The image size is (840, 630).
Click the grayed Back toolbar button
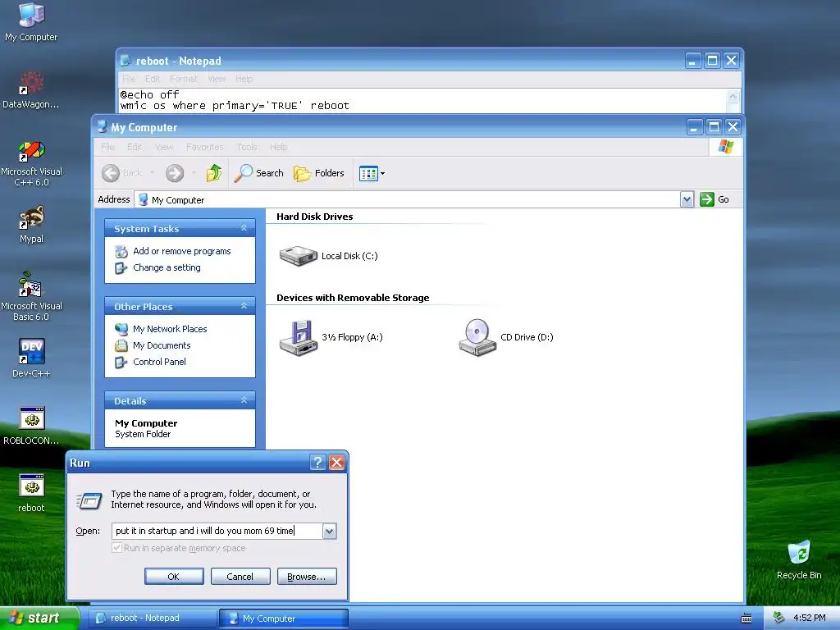click(122, 173)
